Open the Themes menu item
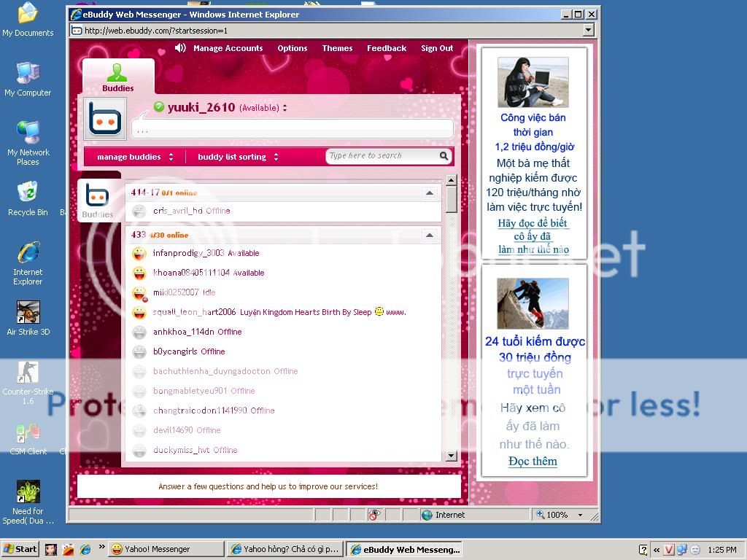Viewport: 747px width, 560px height. point(337,48)
